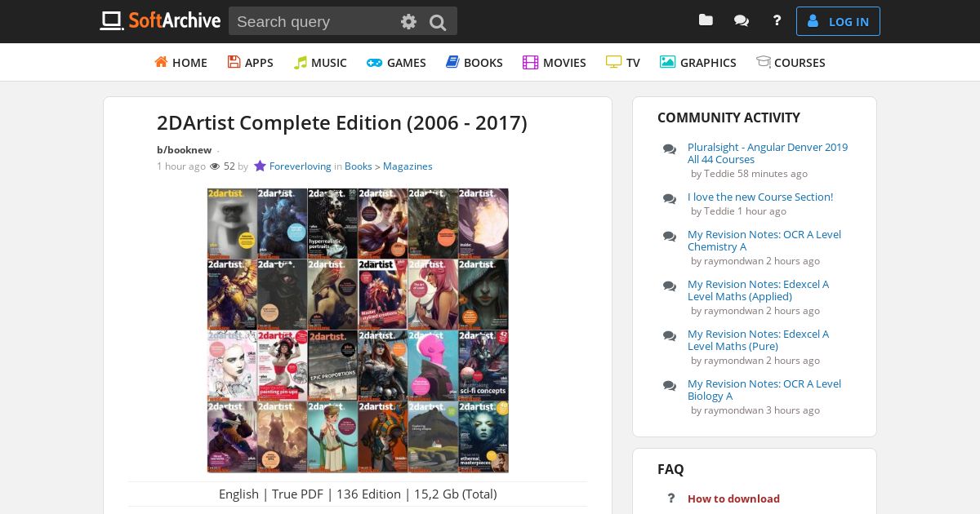This screenshot has height=514, width=980.
Task: Open Edexcel A Level Maths (Applied) link
Action: pyautogui.click(x=758, y=290)
